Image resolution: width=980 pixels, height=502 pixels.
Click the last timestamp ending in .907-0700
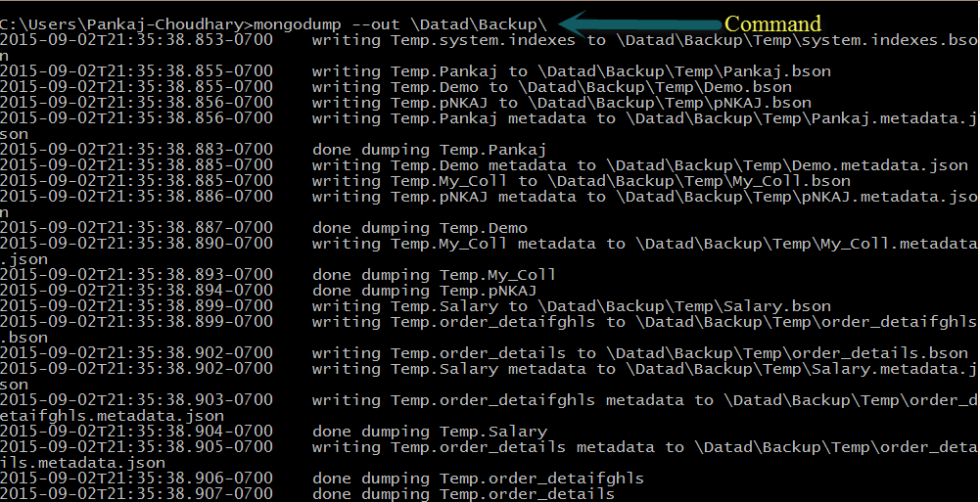[x=137, y=494]
